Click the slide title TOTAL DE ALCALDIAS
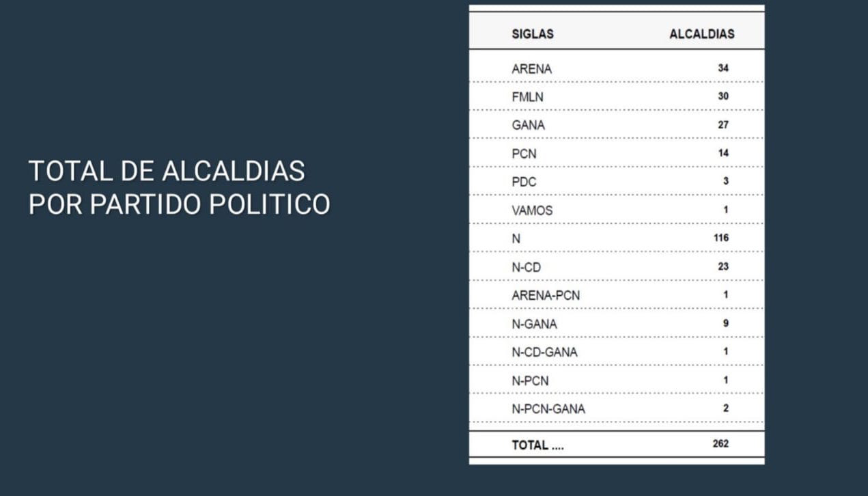The height and width of the screenshot is (496, 868). (167, 171)
